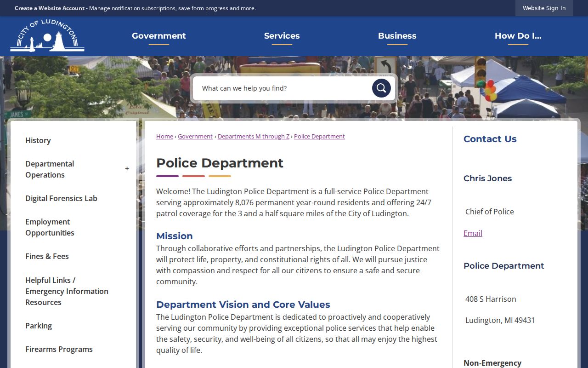Image resolution: width=588 pixels, height=368 pixels.
Task: Click the Mission heading
Action: click(x=175, y=236)
